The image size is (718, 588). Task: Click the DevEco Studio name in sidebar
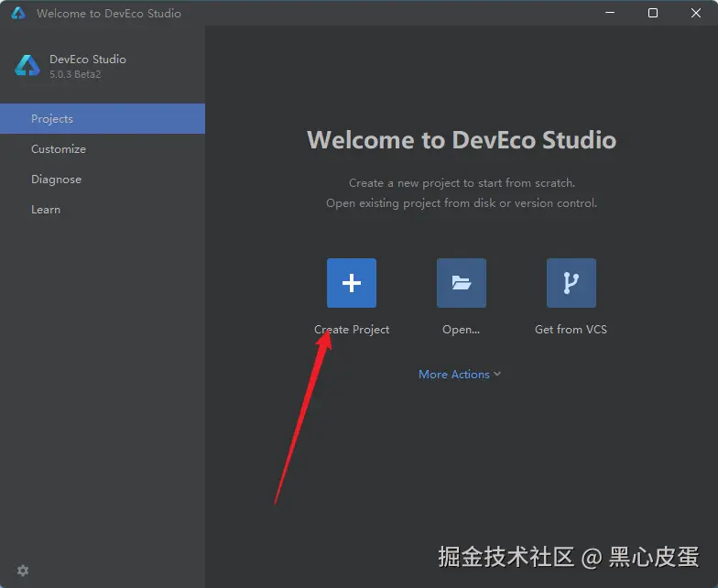pos(88,59)
